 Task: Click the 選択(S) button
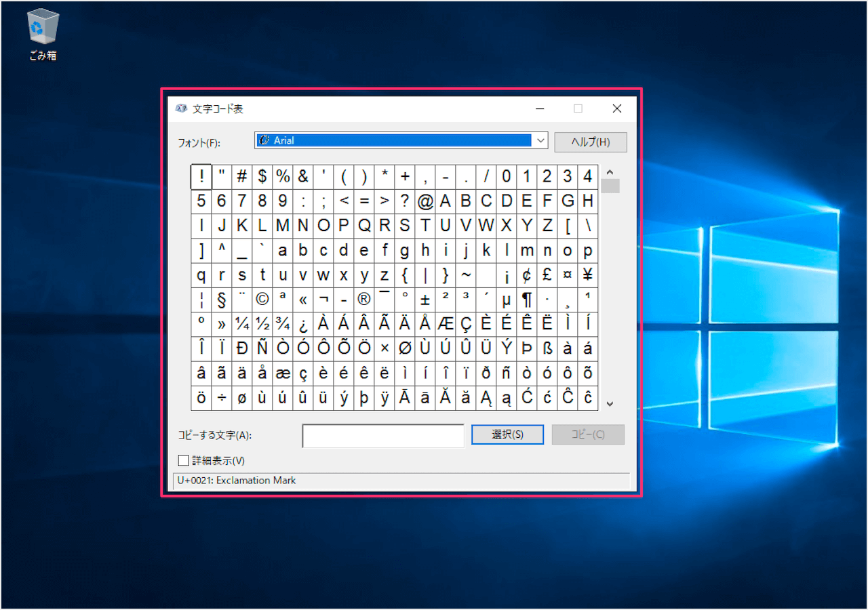pos(507,434)
